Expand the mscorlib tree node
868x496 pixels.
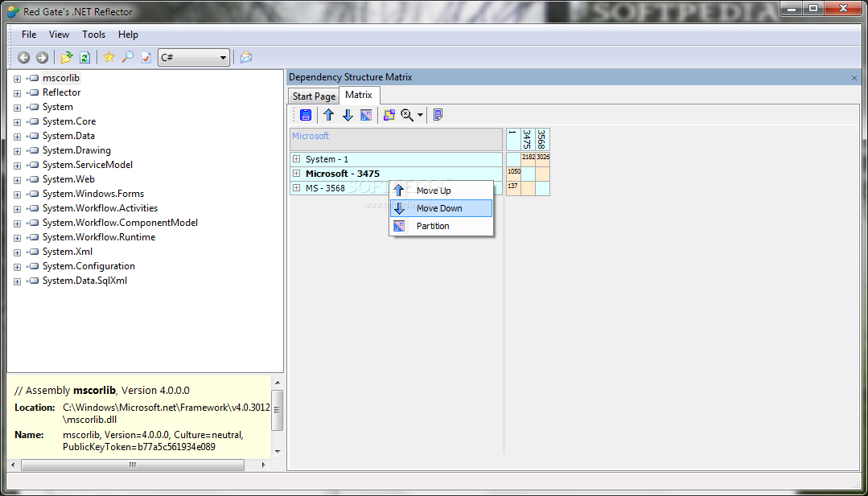tap(17, 79)
